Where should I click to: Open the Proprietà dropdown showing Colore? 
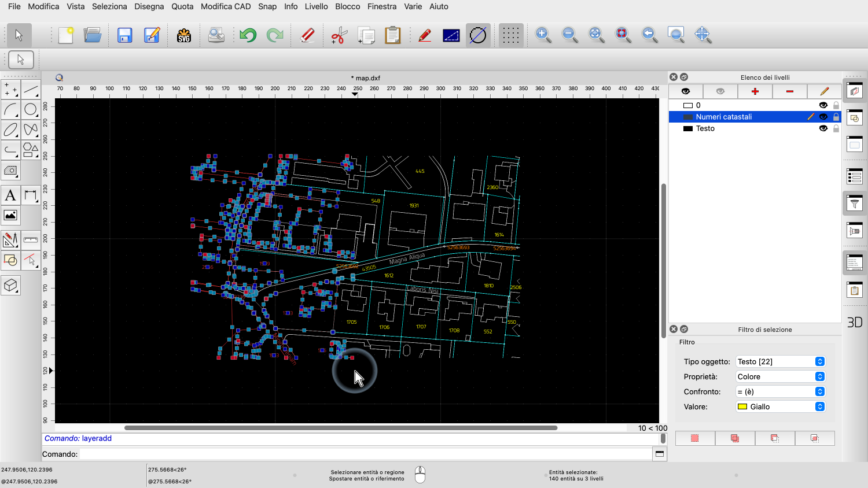[x=780, y=376]
